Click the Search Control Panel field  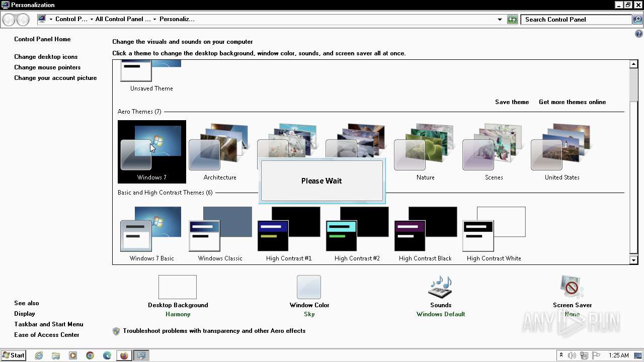click(x=576, y=20)
